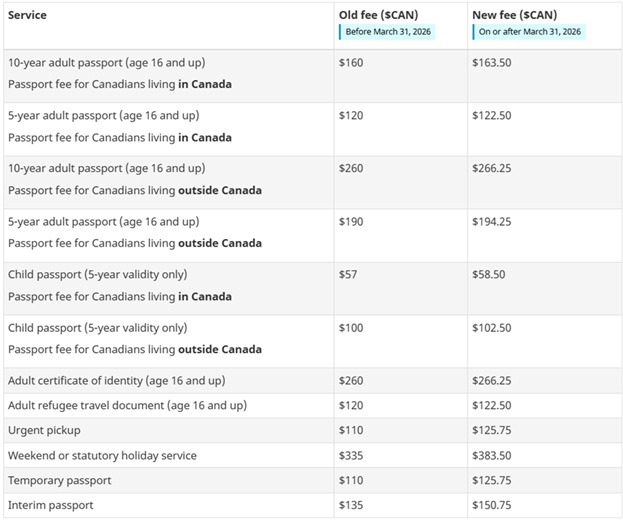Click the Service column header
The height and width of the screenshot is (520, 623).
point(27,15)
